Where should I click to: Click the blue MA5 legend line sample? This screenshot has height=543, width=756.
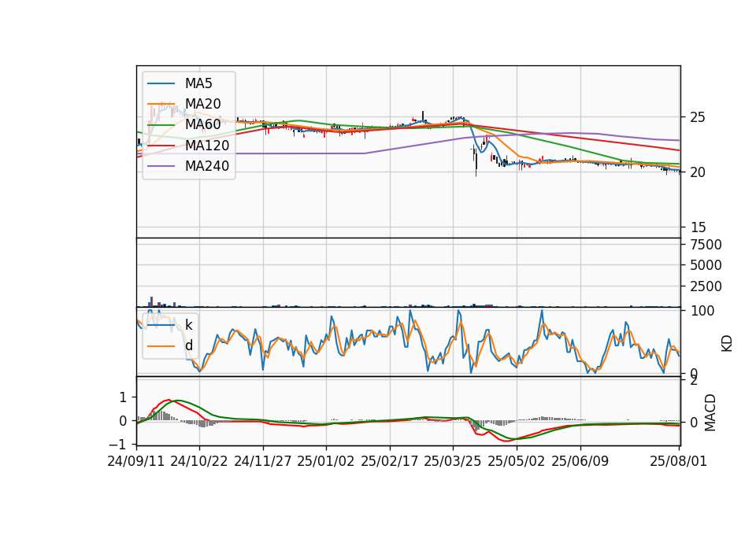pos(161,83)
